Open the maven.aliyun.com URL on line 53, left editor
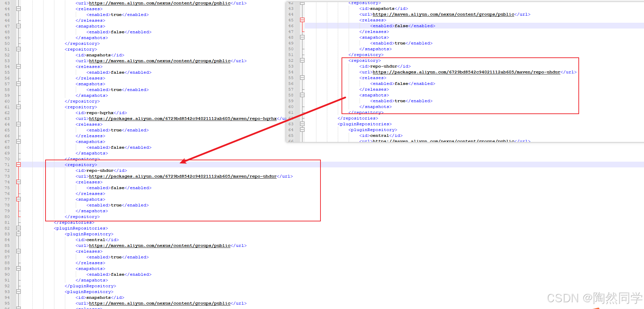The image size is (644, 309). click(x=160, y=61)
